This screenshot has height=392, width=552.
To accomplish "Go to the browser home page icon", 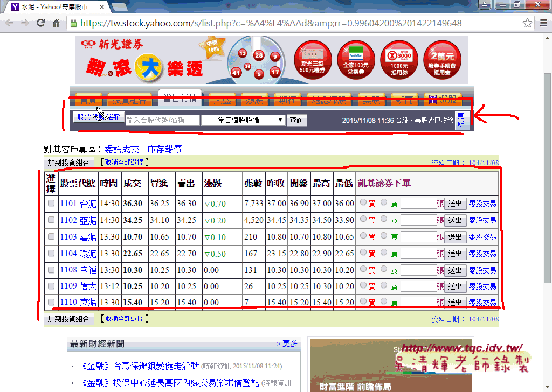I will tap(56, 23).
